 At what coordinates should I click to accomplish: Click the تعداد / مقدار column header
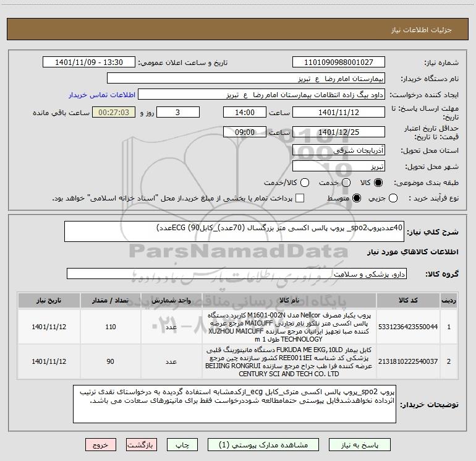tap(110, 301)
